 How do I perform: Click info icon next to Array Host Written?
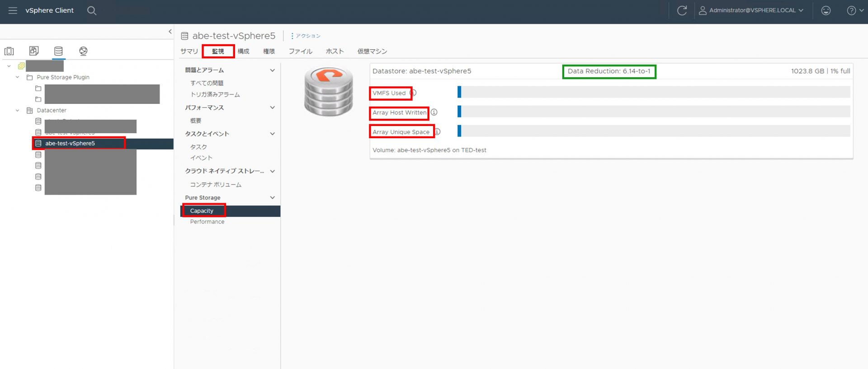[434, 112]
